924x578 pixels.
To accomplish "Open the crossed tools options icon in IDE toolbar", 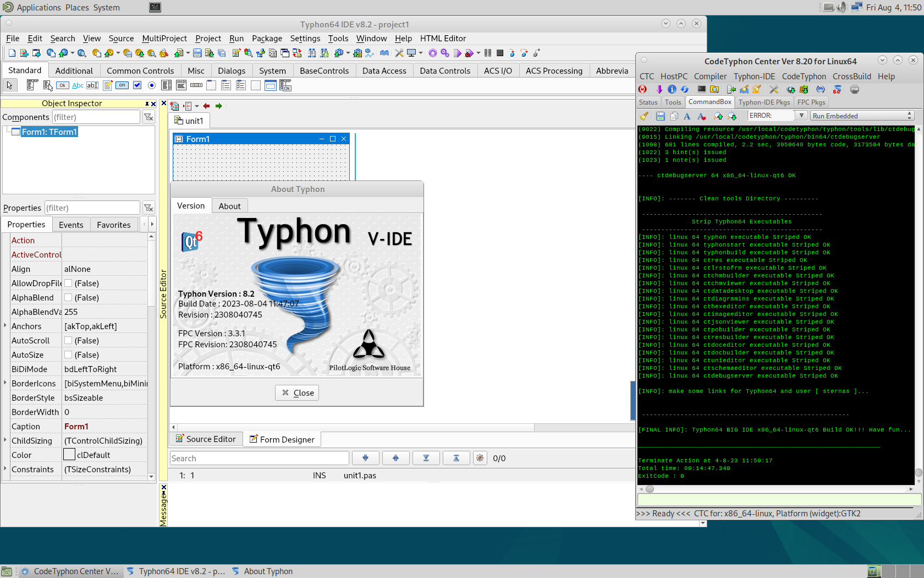I will tap(399, 53).
